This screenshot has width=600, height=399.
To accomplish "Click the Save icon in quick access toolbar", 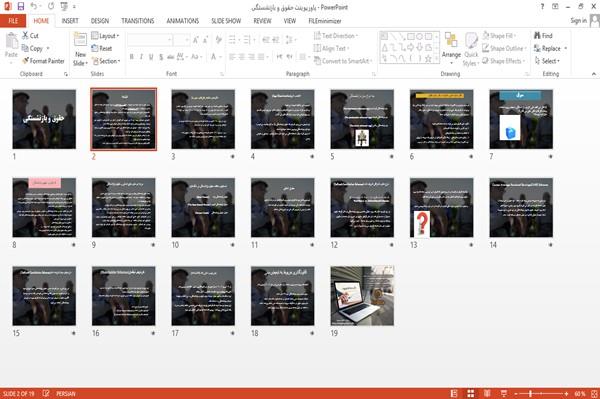I will [21, 6].
